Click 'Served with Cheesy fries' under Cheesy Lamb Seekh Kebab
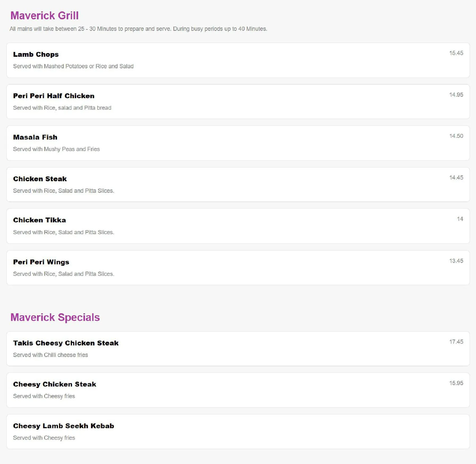This screenshot has width=476, height=464. (44, 438)
